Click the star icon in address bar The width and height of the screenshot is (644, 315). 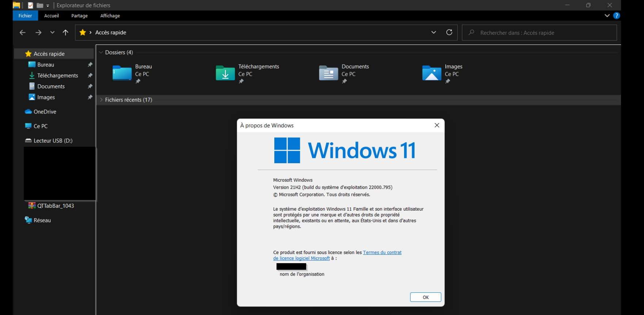coord(83,32)
